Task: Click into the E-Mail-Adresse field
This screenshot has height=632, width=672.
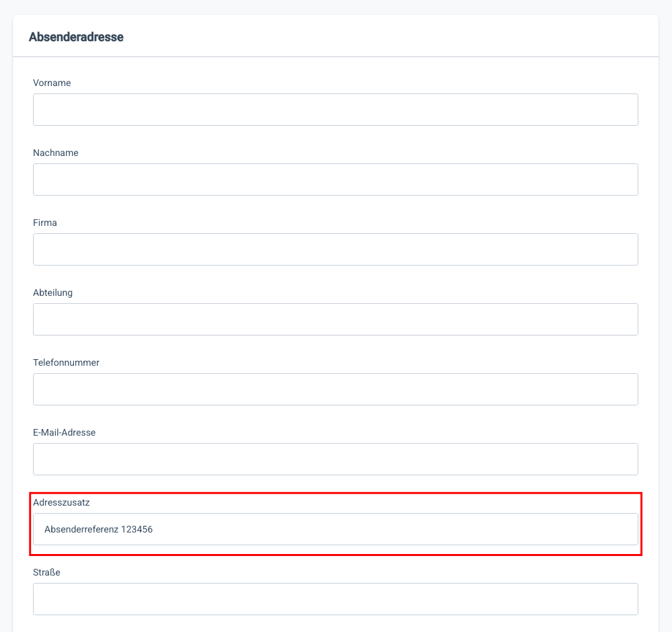Action: point(335,459)
